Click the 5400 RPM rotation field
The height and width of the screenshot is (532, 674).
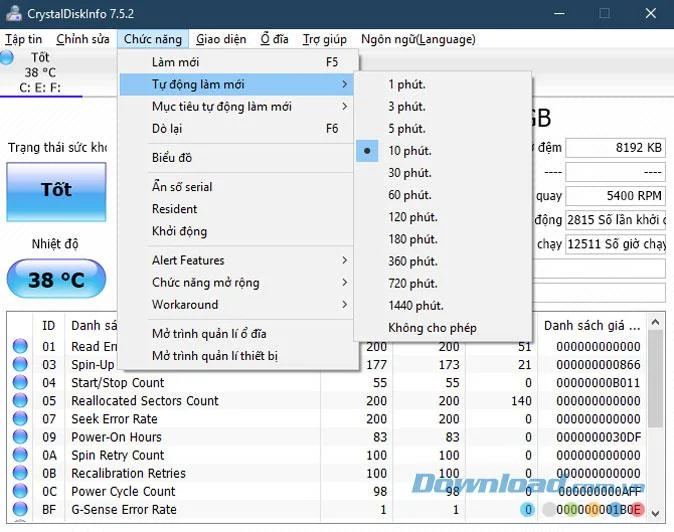[616, 196]
